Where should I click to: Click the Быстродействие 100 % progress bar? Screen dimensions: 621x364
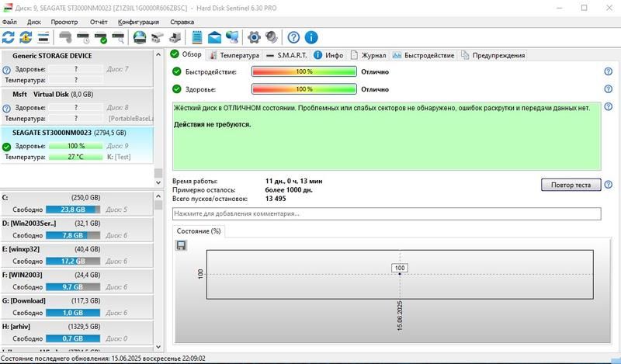(x=304, y=71)
